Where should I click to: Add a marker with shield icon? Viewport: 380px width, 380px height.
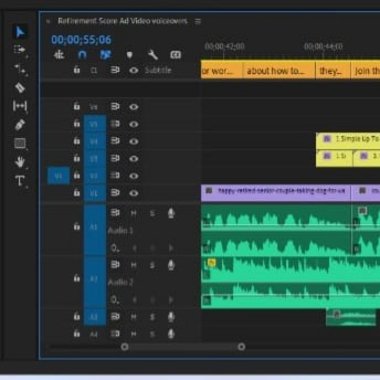(130, 55)
